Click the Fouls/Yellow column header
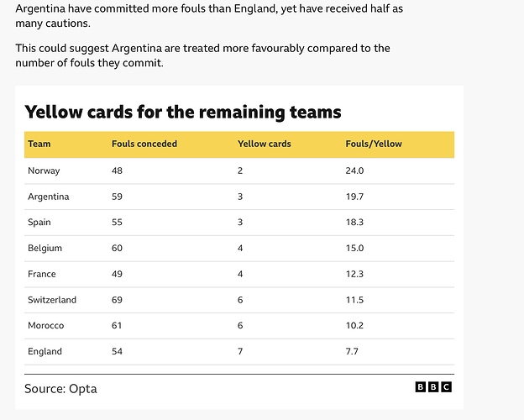The height and width of the screenshot is (420, 524). pyautogui.click(x=374, y=144)
